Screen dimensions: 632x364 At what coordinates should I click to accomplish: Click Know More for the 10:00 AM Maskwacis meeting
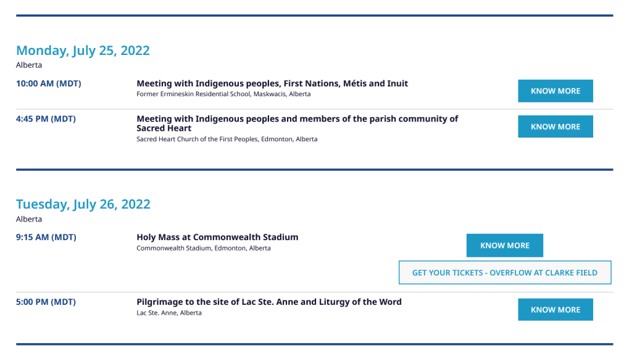(x=555, y=91)
